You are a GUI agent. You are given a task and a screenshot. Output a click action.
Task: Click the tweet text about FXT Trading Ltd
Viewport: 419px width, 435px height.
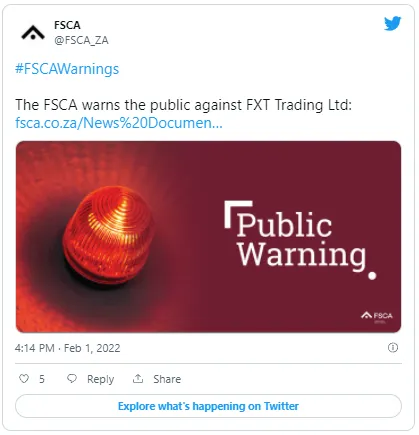[x=183, y=105]
